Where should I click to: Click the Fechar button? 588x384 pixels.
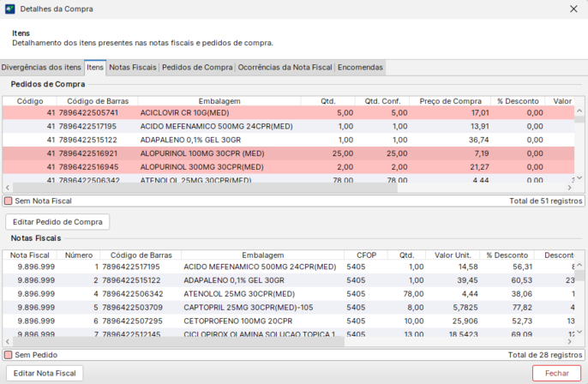pos(556,374)
